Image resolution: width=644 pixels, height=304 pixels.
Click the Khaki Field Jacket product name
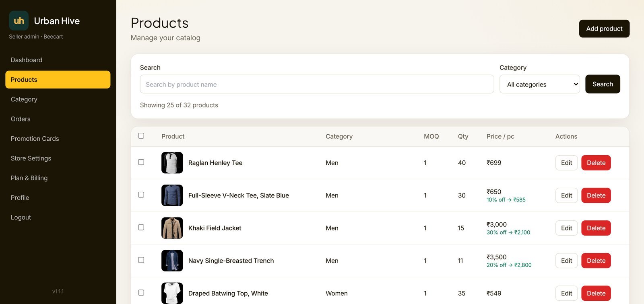click(215, 228)
